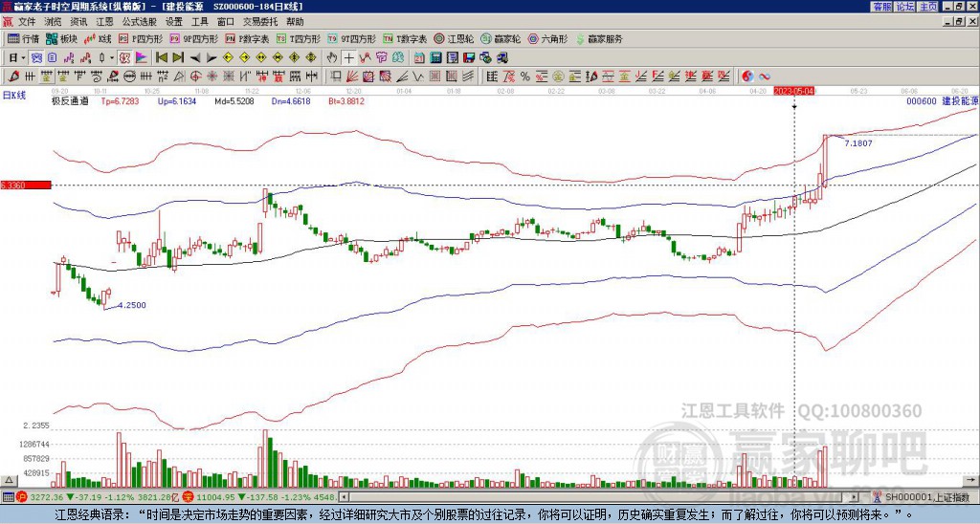
Task: Expand the candlestick style dropdown arrow
Action: tap(112, 58)
